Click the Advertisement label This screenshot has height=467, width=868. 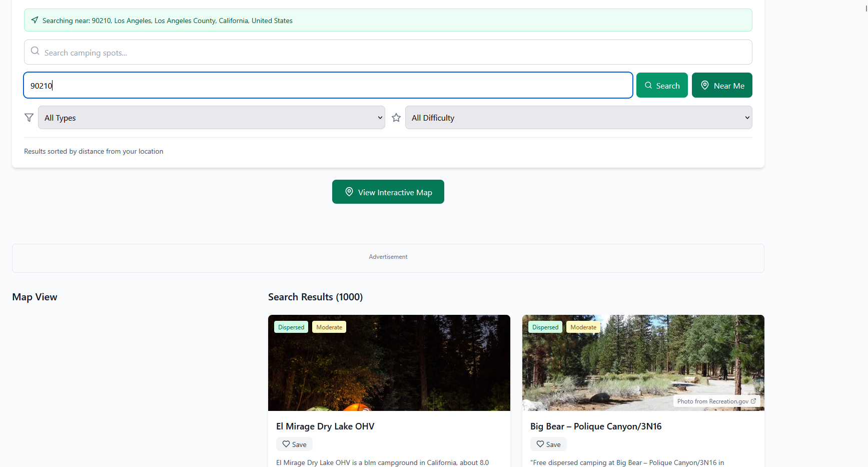tap(388, 257)
